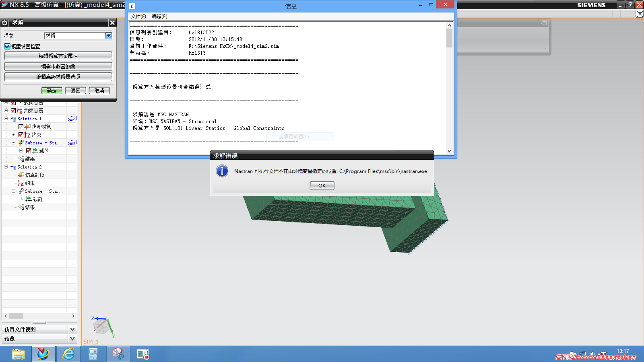Open Internet Explorer from the taskbar
644x362 pixels.
click(x=68, y=354)
